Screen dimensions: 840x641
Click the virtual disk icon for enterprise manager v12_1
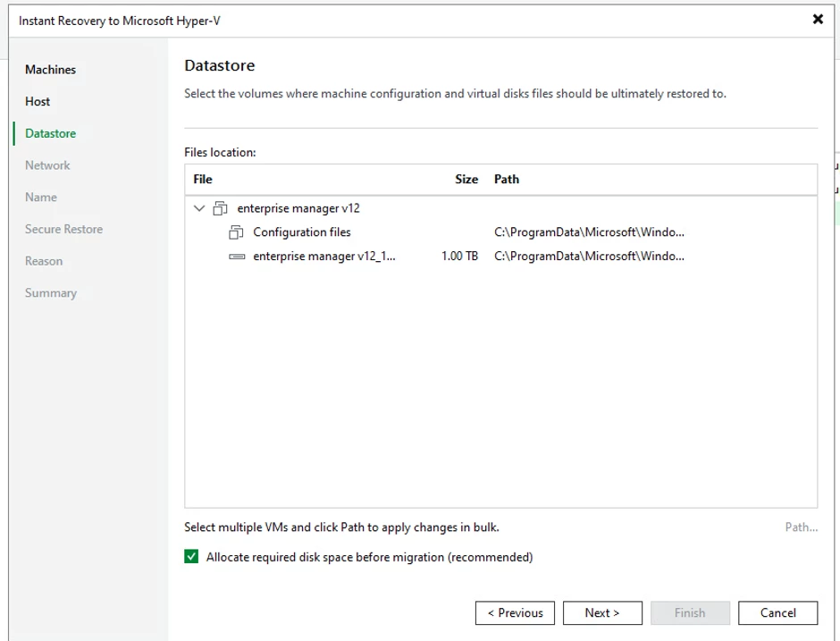point(237,257)
